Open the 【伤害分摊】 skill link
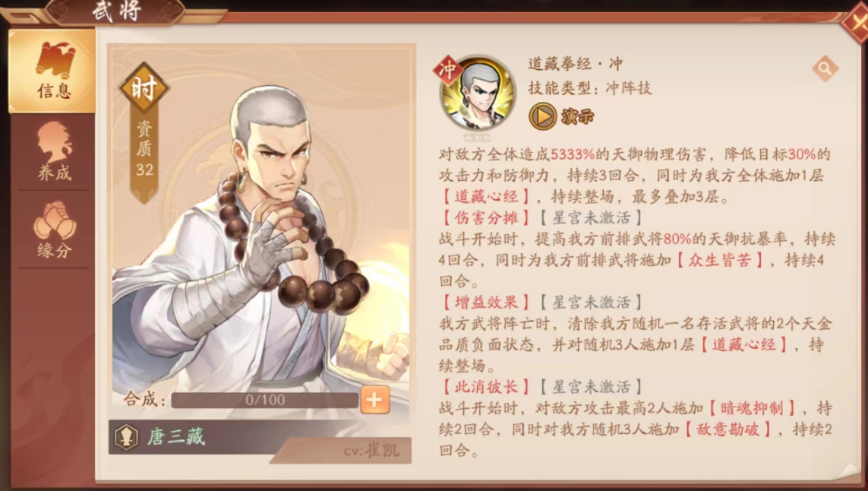 coord(485,218)
